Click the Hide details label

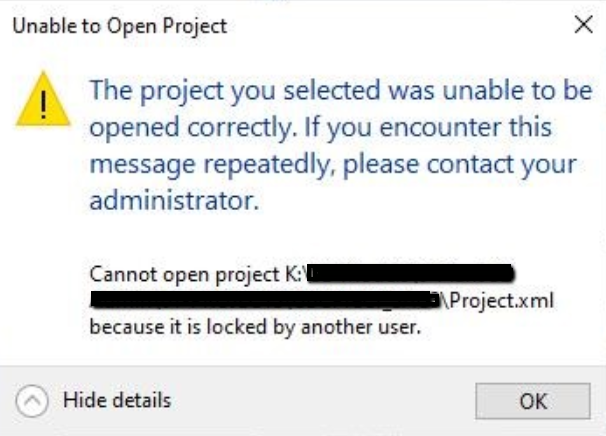(x=117, y=401)
